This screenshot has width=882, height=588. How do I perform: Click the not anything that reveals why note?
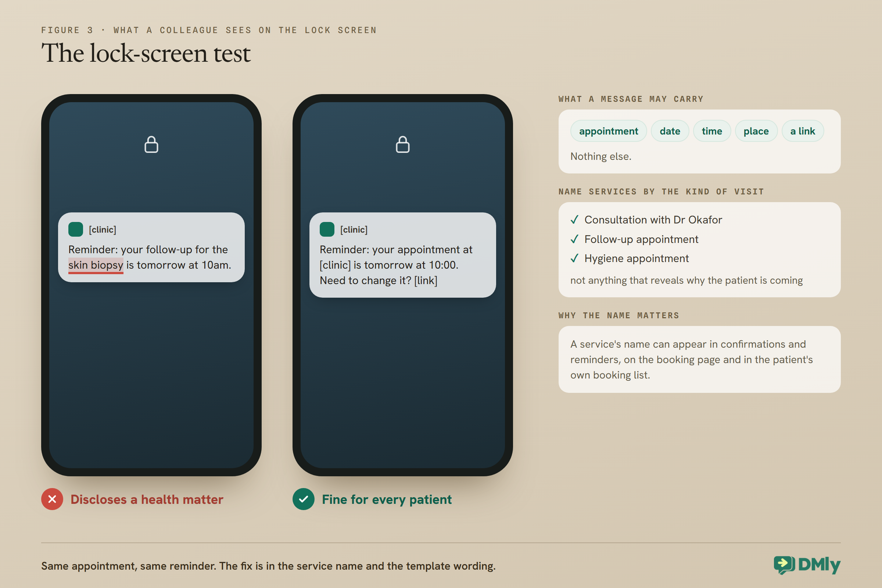click(686, 280)
